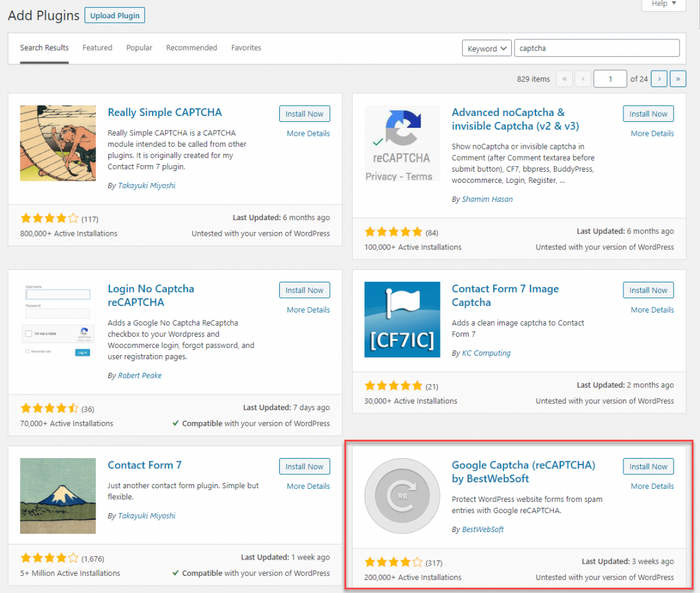Click the Really Simple CAPTCHA plugin thumbnail
Screen dimensions: 700x593
point(58,143)
